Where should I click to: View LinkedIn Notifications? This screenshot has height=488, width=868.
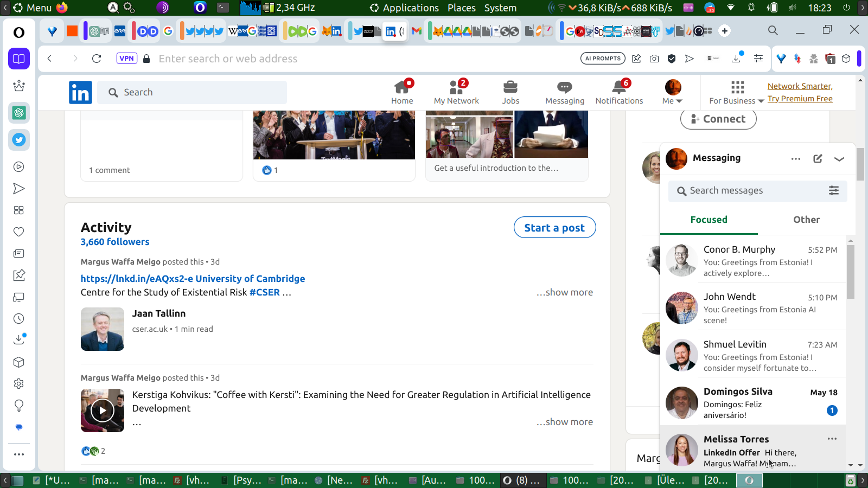point(619,92)
